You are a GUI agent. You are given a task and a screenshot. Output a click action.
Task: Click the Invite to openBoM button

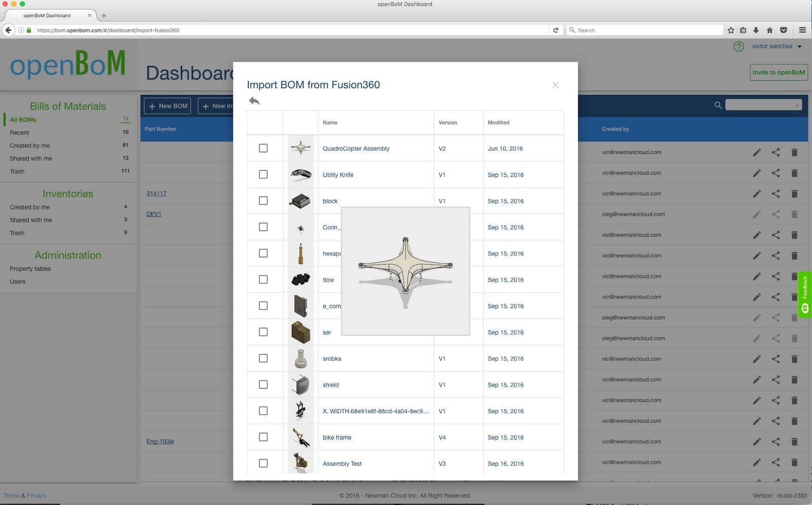tap(779, 73)
